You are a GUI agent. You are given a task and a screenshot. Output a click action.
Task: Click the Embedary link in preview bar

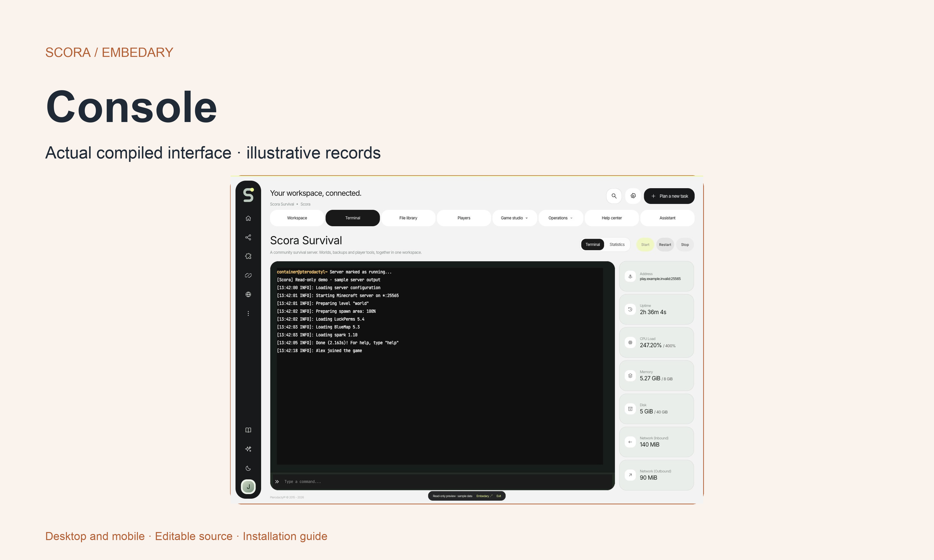(484, 496)
